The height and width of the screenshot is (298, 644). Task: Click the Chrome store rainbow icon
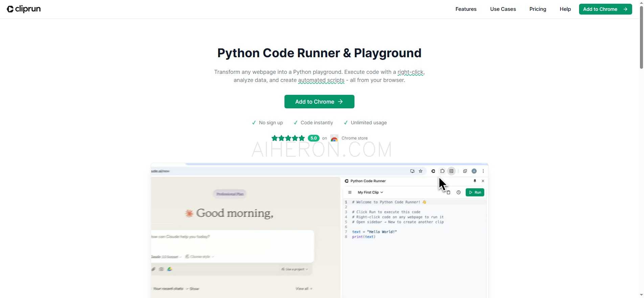click(x=334, y=138)
